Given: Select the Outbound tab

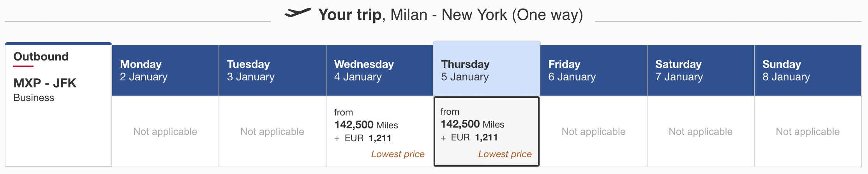Looking at the screenshot, I should pyautogui.click(x=41, y=57).
